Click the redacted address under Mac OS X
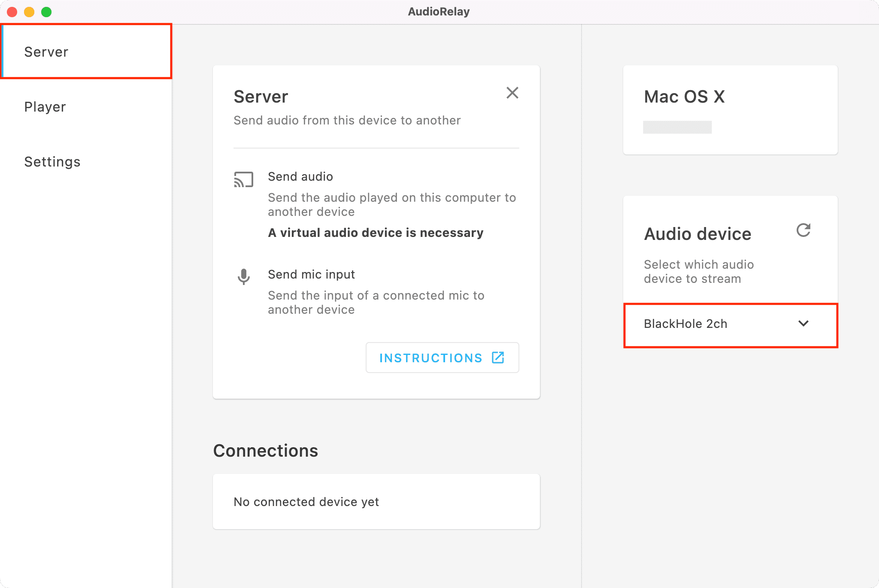879x588 pixels. tap(677, 127)
